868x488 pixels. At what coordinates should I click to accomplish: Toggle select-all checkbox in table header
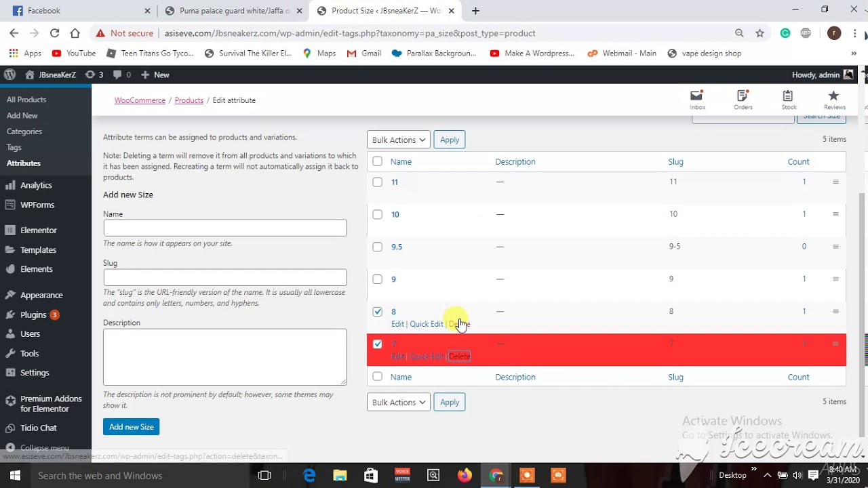click(378, 161)
